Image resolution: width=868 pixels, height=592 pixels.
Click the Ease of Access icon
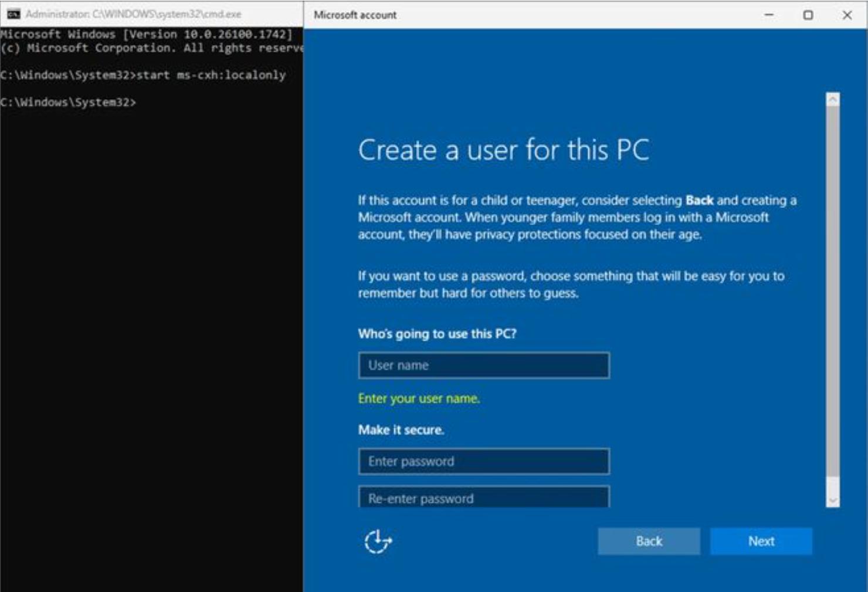[x=378, y=542]
